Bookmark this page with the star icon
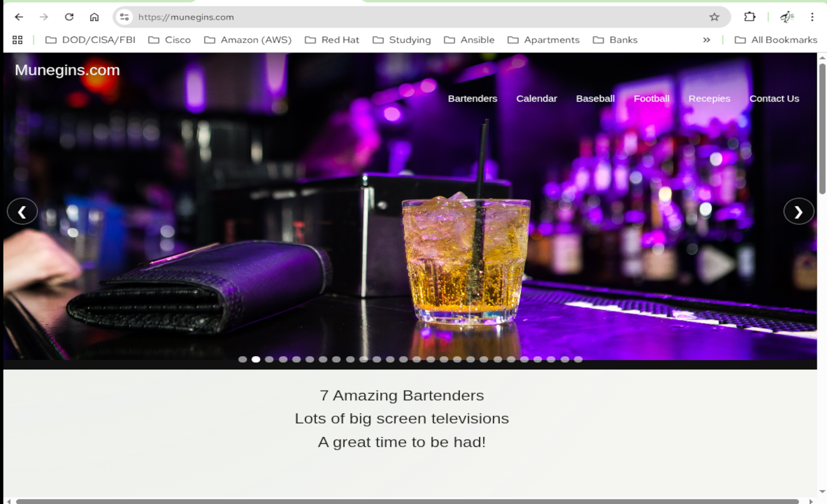827x504 pixels. point(714,17)
